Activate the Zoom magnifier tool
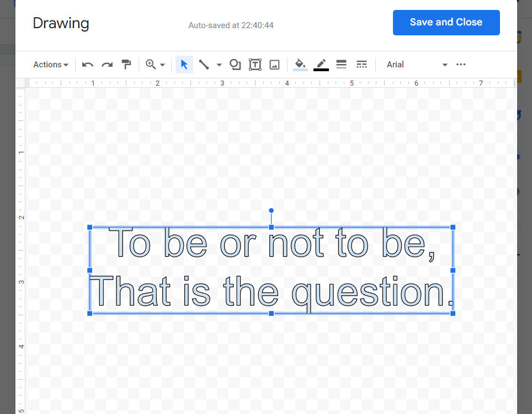 (150, 65)
